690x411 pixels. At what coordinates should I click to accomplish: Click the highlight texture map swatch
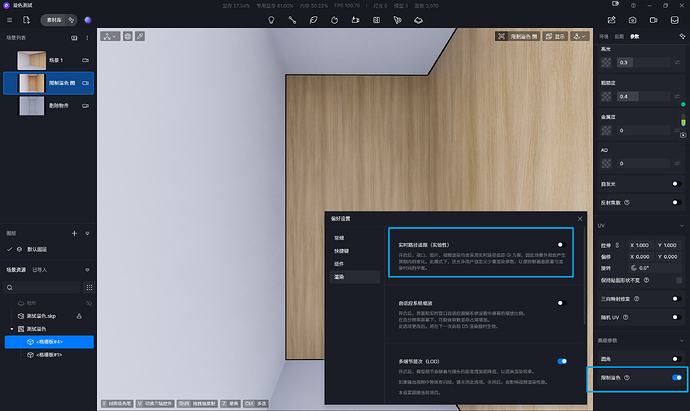click(606, 62)
